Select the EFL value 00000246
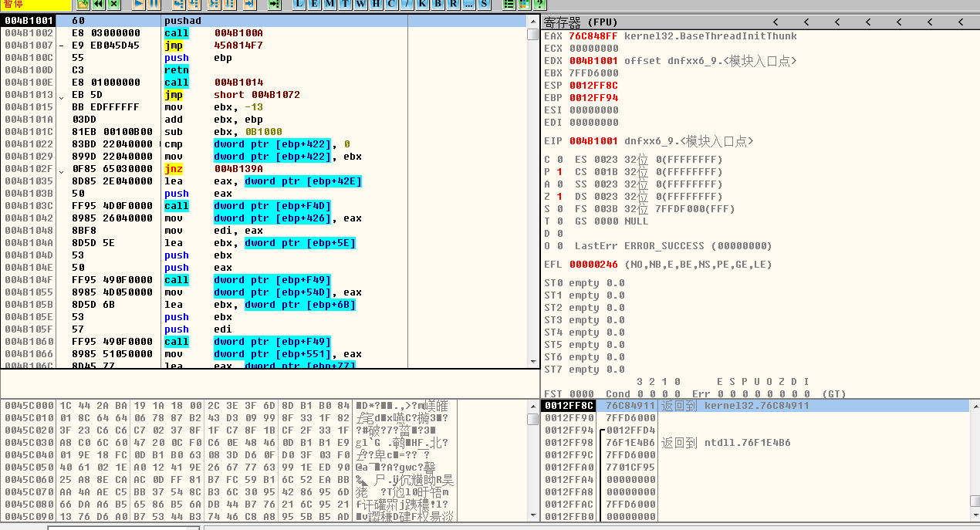This screenshot has width=980, height=530. coord(593,265)
